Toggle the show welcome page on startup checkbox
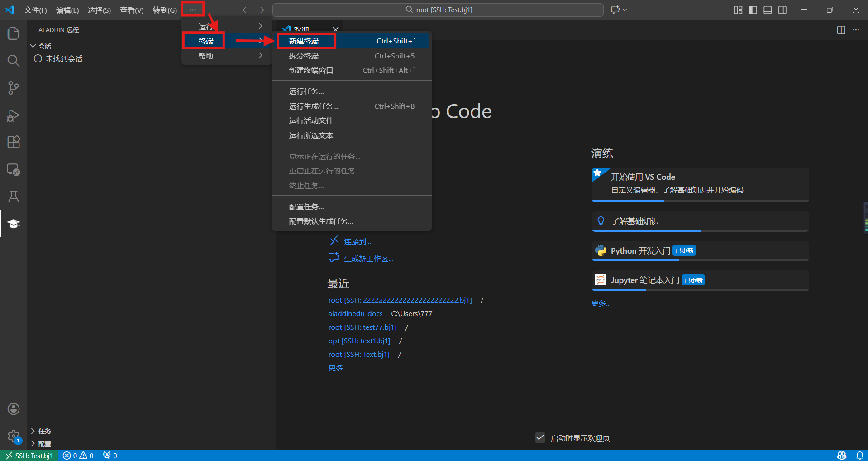 [540, 438]
